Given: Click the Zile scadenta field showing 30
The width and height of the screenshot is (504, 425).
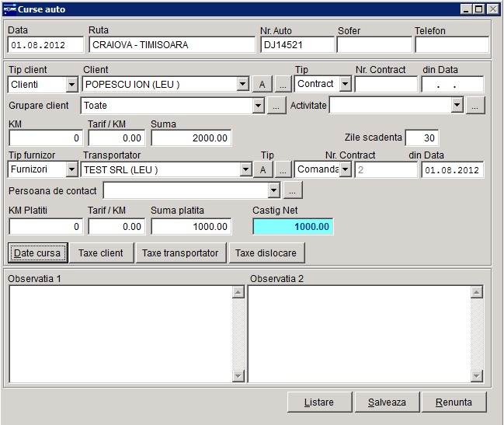Looking at the screenshot, I should coord(422,138).
